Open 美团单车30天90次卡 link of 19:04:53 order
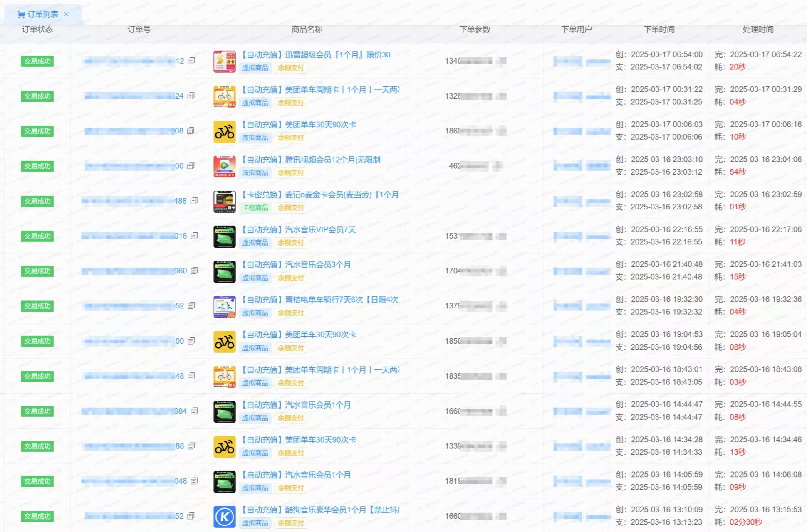This screenshot has height=532, width=807. [x=299, y=335]
